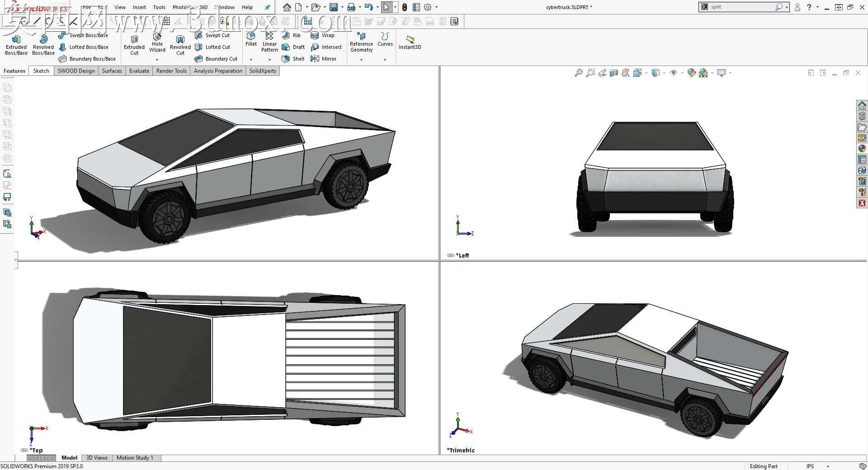The width and height of the screenshot is (868, 470).
Task: Click the Hole Wizard icon
Action: (157, 42)
